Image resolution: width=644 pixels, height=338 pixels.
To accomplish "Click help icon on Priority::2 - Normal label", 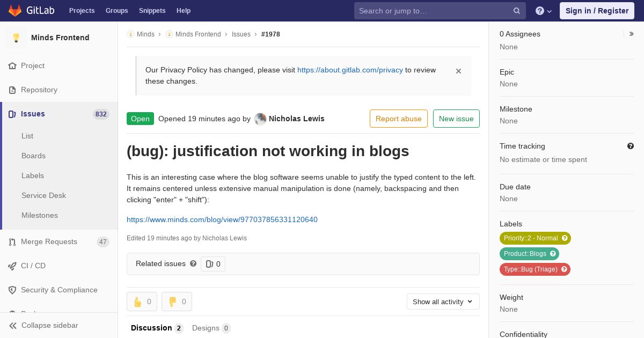I will 565,238.
